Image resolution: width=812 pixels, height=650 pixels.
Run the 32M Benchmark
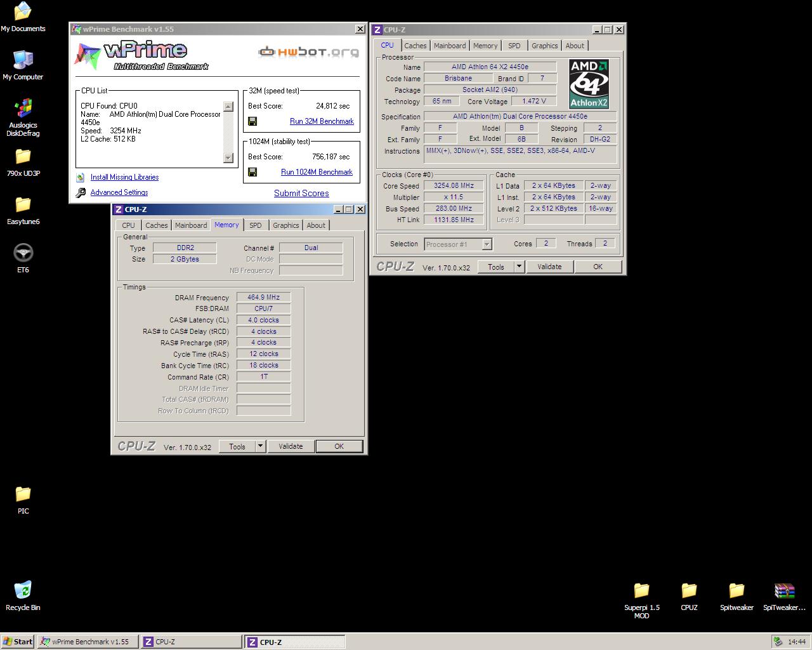(322, 121)
